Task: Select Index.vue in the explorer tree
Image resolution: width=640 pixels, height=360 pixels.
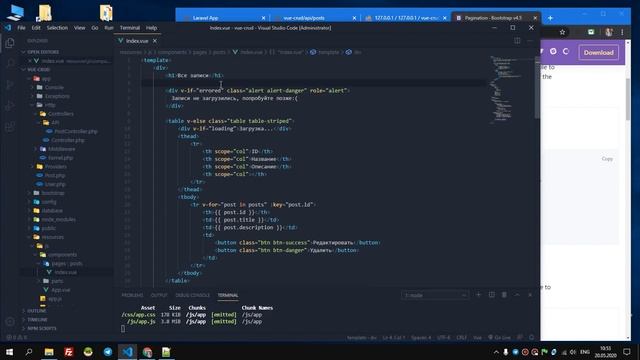Action: [x=65, y=272]
